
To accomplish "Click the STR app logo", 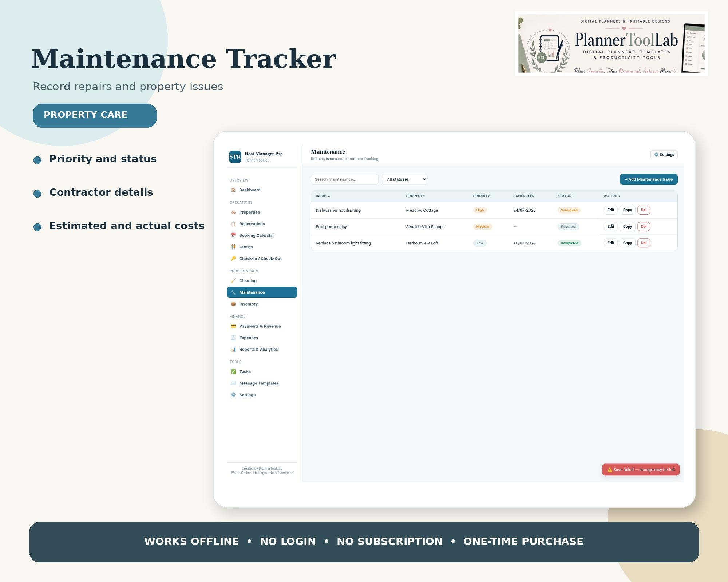I will point(235,157).
